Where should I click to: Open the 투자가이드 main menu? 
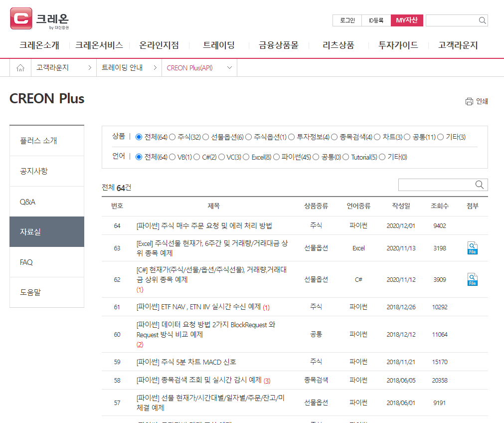pos(398,45)
